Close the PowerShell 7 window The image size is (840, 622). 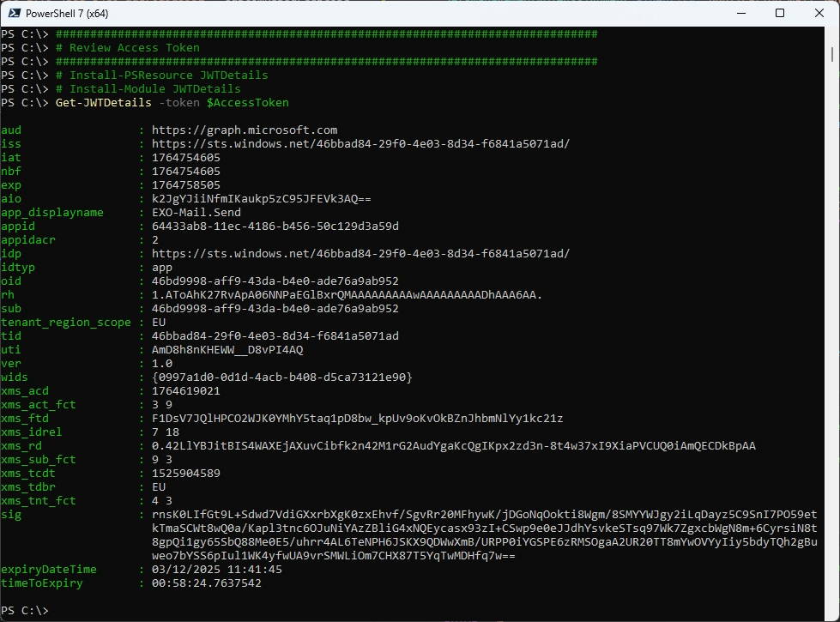point(819,14)
